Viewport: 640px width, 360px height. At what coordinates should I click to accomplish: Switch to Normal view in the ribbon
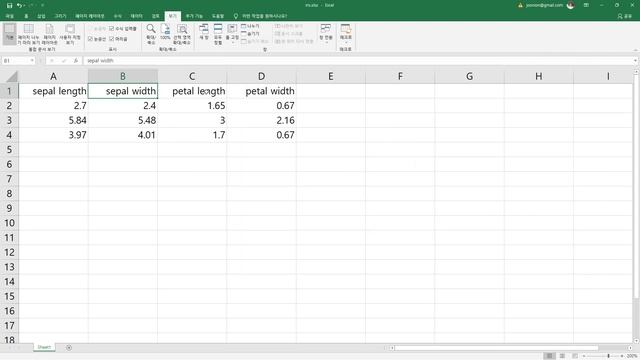tap(10, 33)
